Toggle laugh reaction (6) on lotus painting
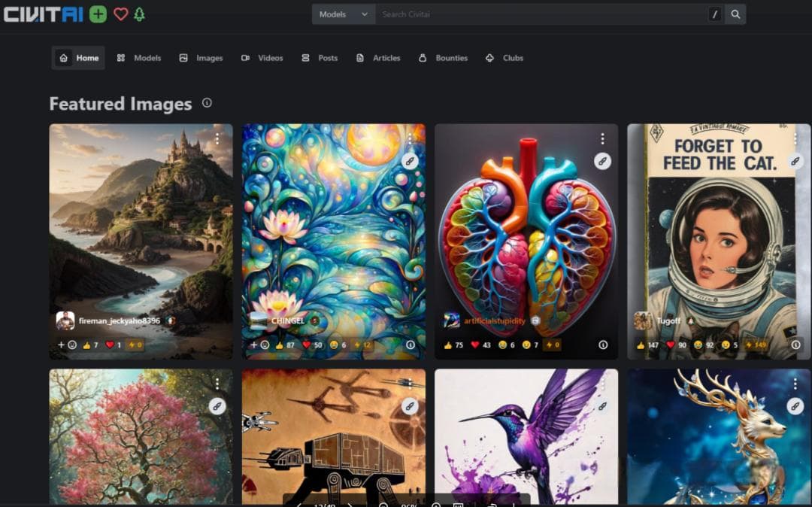The height and width of the screenshot is (507, 812). (x=337, y=345)
